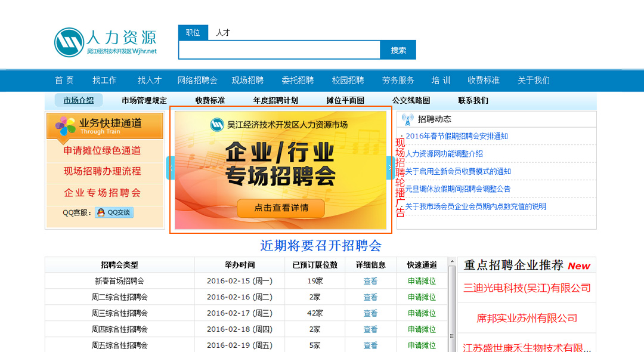The height and width of the screenshot is (352, 644).
Task: Show previous banner with left carousel arrow
Action: click(x=171, y=168)
